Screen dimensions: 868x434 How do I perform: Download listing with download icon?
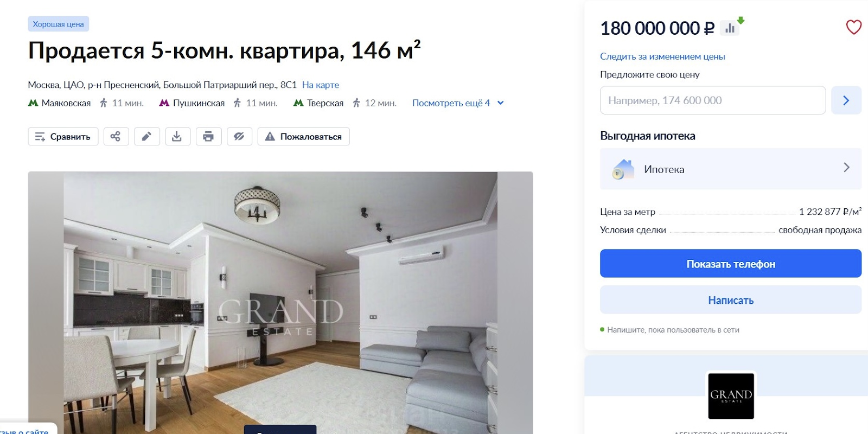(177, 137)
